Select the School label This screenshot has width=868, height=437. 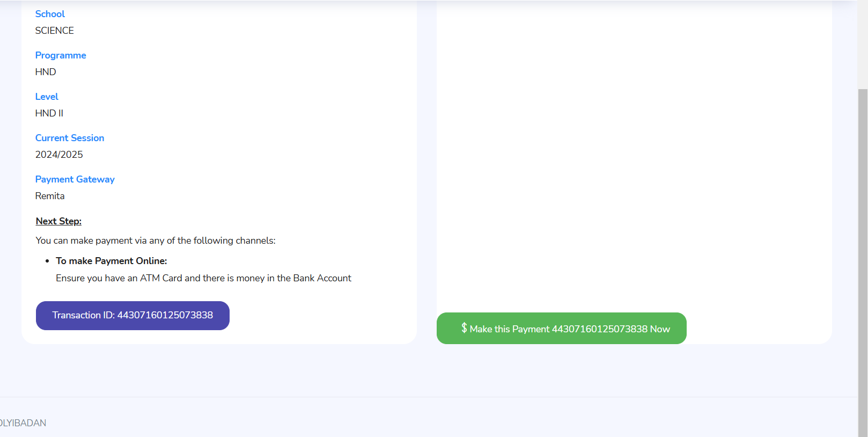coord(50,14)
